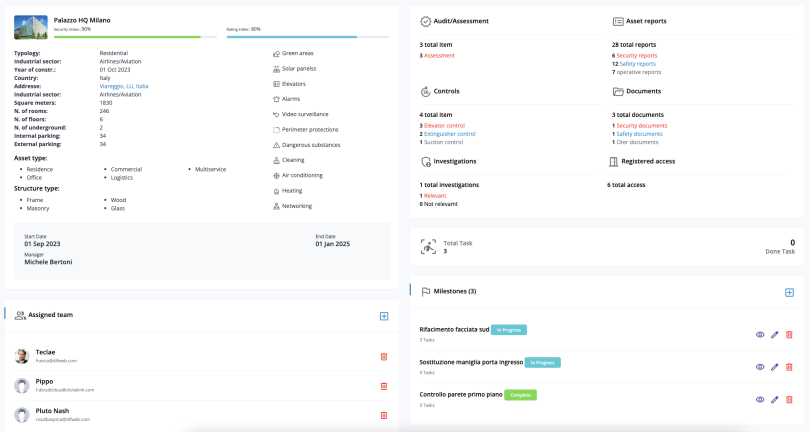The width and height of the screenshot is (810, 432).
Task: Show Sostituzione maniglia porta ingresso details
Action: click(x=759, y=367)
